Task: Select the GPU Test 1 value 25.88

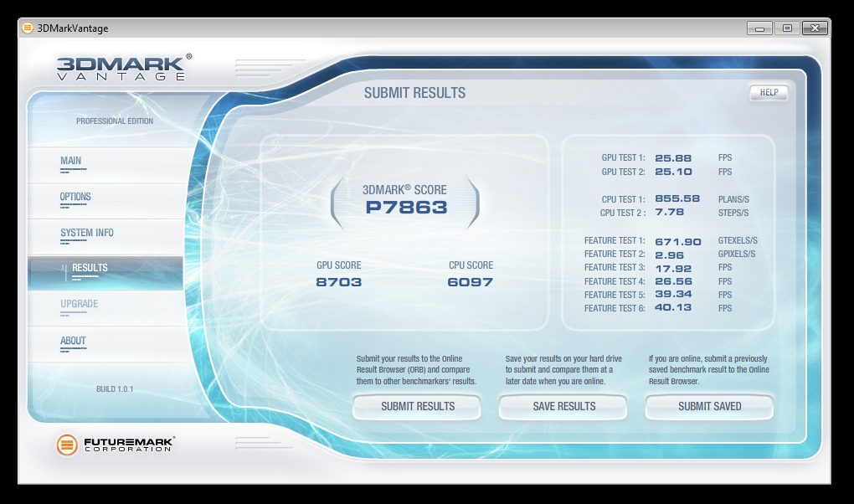Action: pyautogui.click(x=673, y=158)
